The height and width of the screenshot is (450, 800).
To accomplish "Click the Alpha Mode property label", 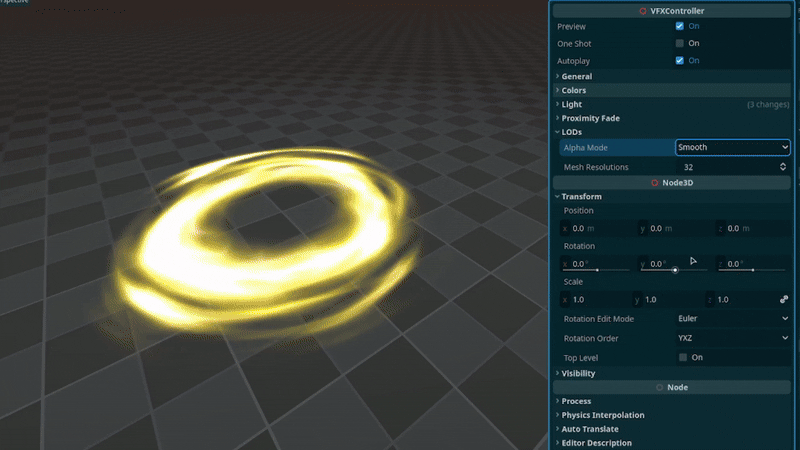I will [x=585, y=147].
